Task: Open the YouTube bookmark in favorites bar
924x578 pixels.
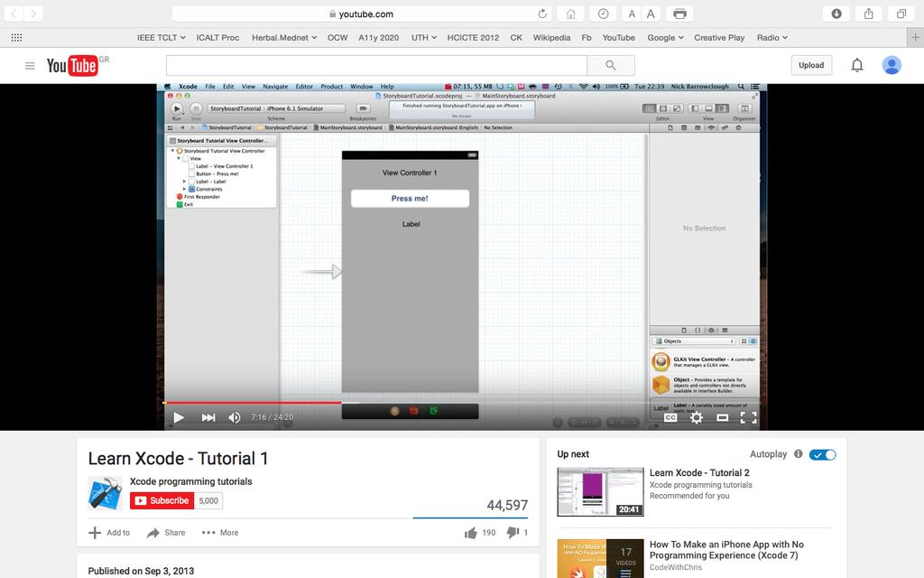Action: point(618,37)
